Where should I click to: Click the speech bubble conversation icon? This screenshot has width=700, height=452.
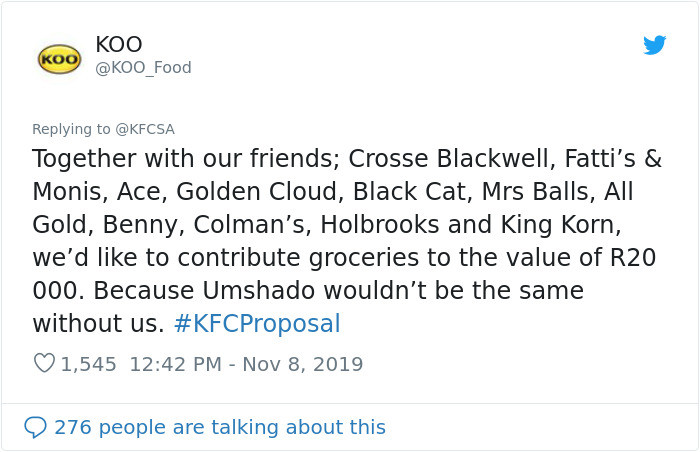[35, 427]
